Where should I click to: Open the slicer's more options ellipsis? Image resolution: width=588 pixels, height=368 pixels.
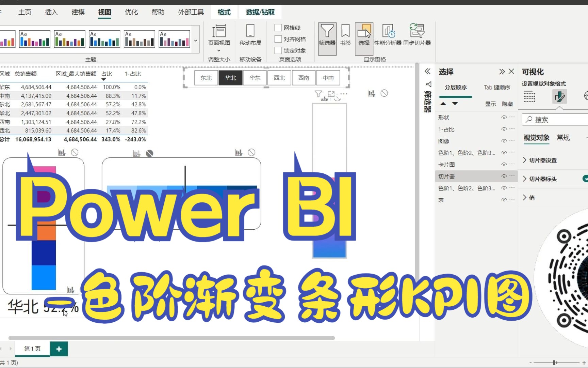point(344,94)
